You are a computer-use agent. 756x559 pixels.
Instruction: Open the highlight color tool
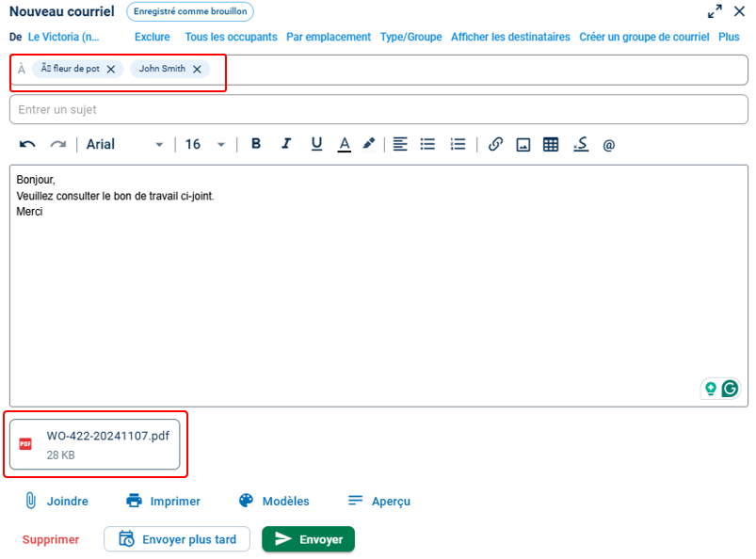[369, 144]
